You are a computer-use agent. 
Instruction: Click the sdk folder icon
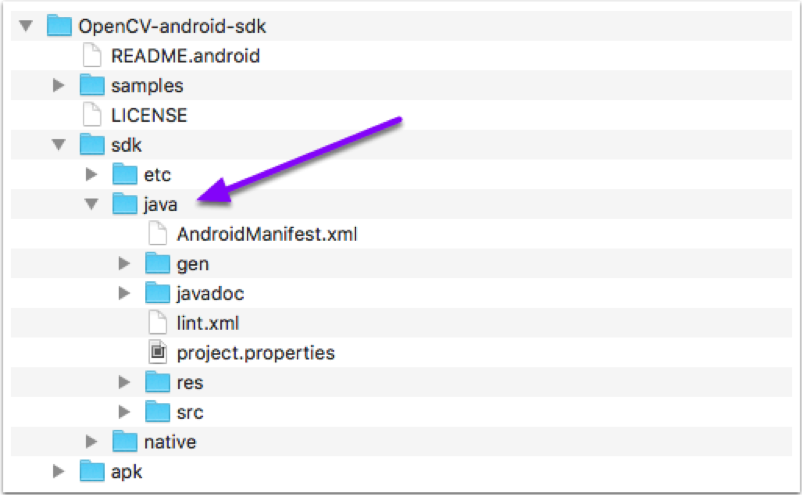(x=92, y=144)
